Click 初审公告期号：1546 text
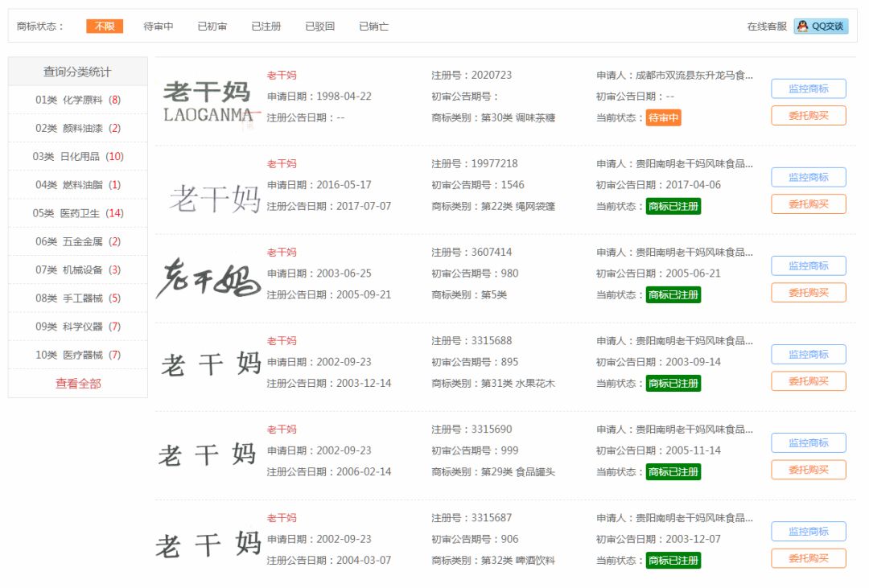This screenshot has height=588, width=869. [x=478, y=185]
